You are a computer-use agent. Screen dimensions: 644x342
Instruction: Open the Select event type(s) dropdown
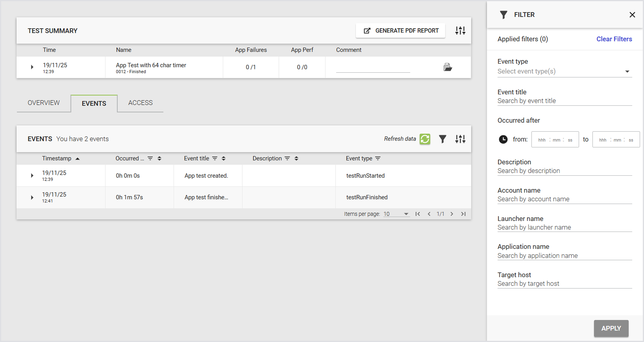coord(564,72)
